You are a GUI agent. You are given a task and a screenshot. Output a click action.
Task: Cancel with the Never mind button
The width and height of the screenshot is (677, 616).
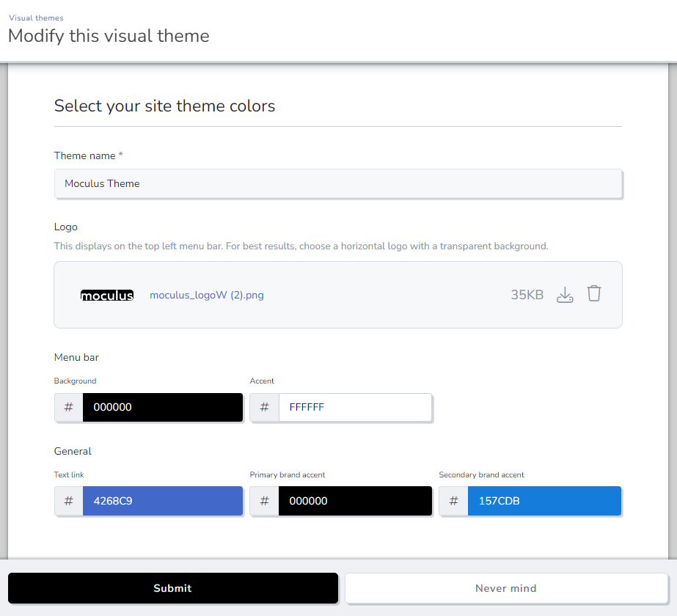[x=506, y=588]
